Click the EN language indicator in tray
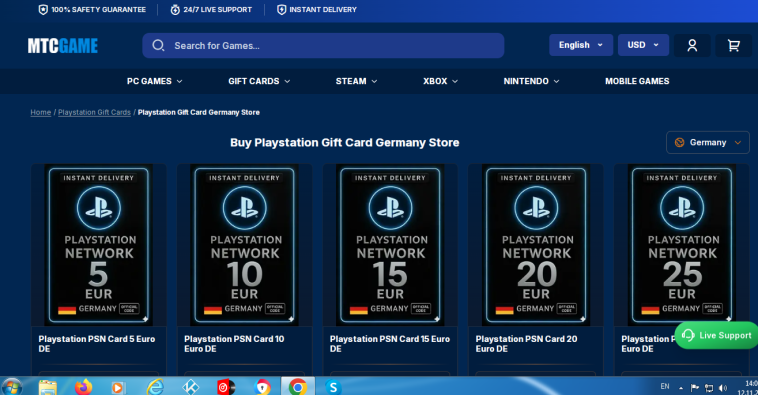Screen dimensions: 758x395 (665, 387)
